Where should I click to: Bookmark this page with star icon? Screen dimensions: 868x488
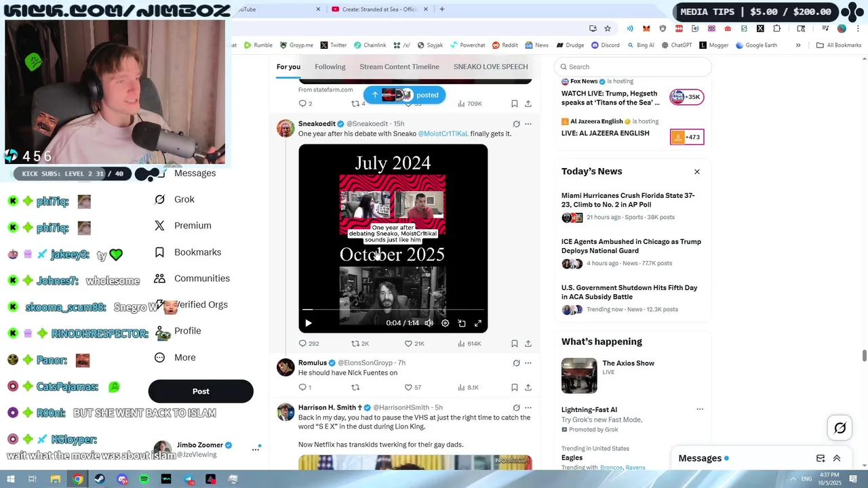[608, 28]
